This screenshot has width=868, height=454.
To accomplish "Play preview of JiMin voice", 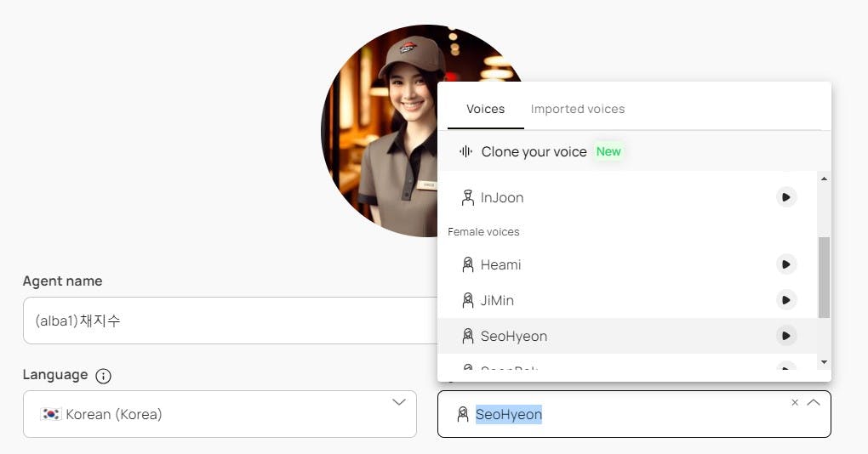I will 786,300.
